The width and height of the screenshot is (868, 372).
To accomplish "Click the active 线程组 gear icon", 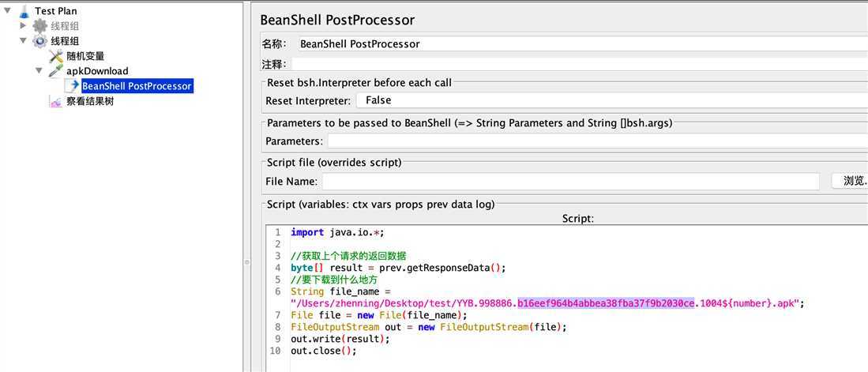I will [x=39, y=40].
